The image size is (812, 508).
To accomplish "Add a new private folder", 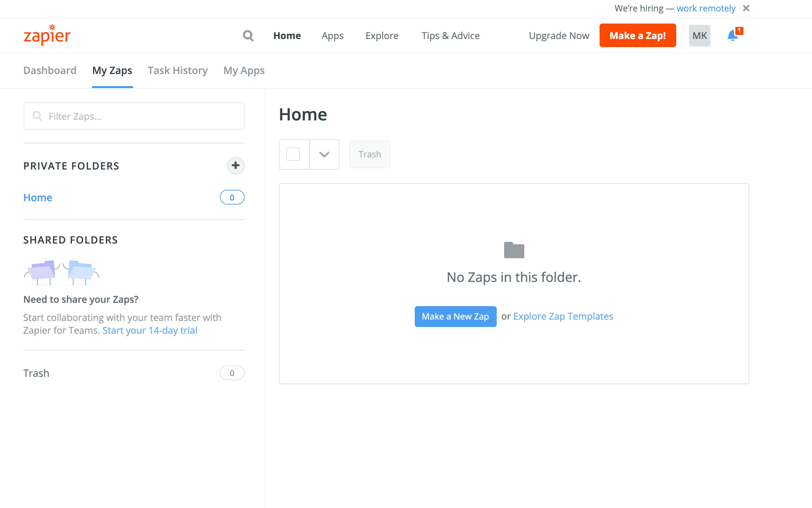I will [236, 166].
